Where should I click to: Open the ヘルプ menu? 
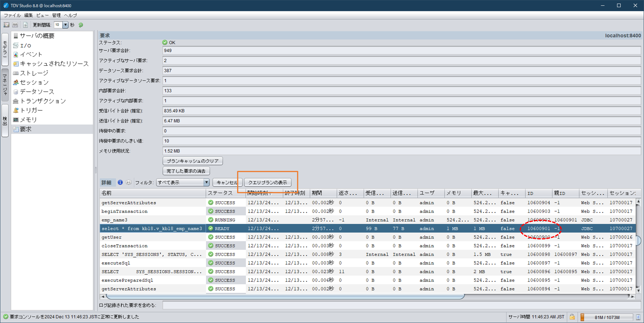point(70,15)
